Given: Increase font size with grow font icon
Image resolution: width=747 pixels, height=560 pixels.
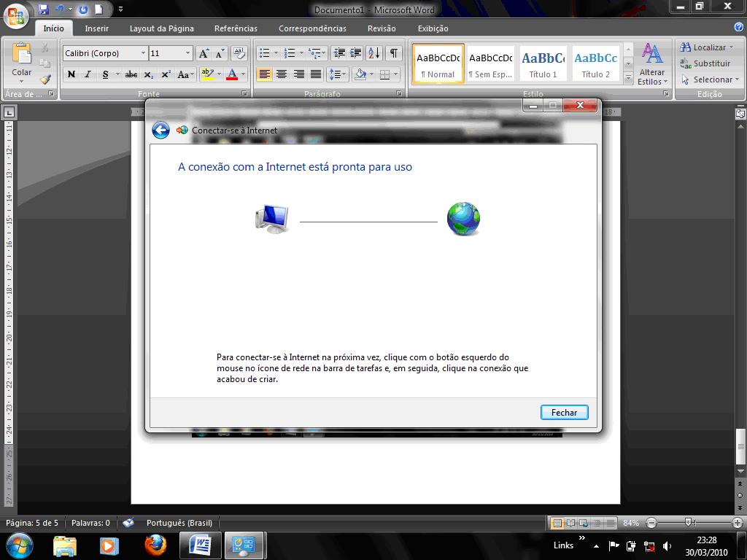Looking at the screenshot, I should [x=204, y=53].
